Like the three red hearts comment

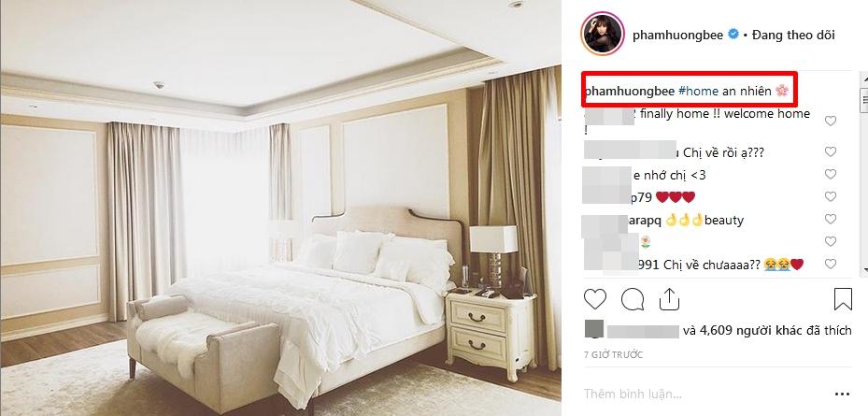pyautogui.click(x=831, y=196)
